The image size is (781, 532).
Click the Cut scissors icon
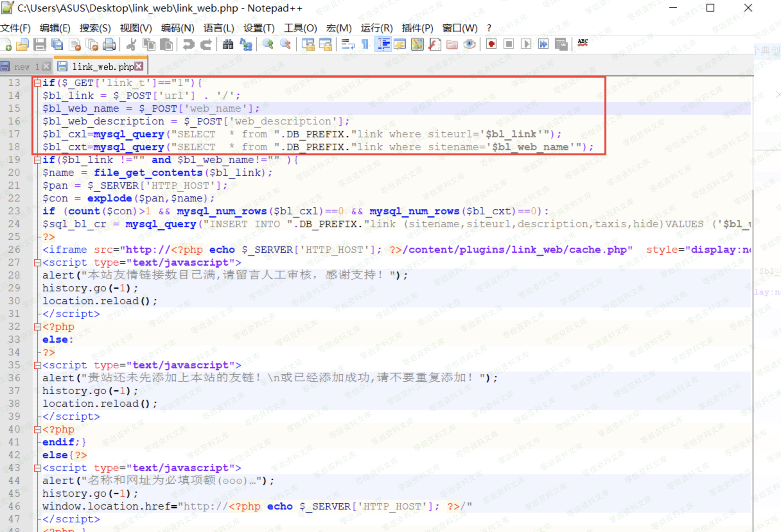point(131,44)
